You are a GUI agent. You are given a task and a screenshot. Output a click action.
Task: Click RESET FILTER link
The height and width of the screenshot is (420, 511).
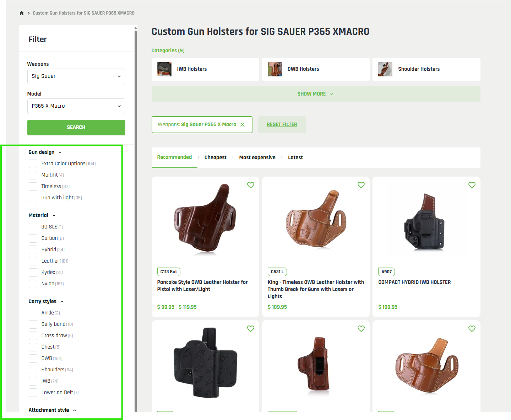(x=282, y=125)
